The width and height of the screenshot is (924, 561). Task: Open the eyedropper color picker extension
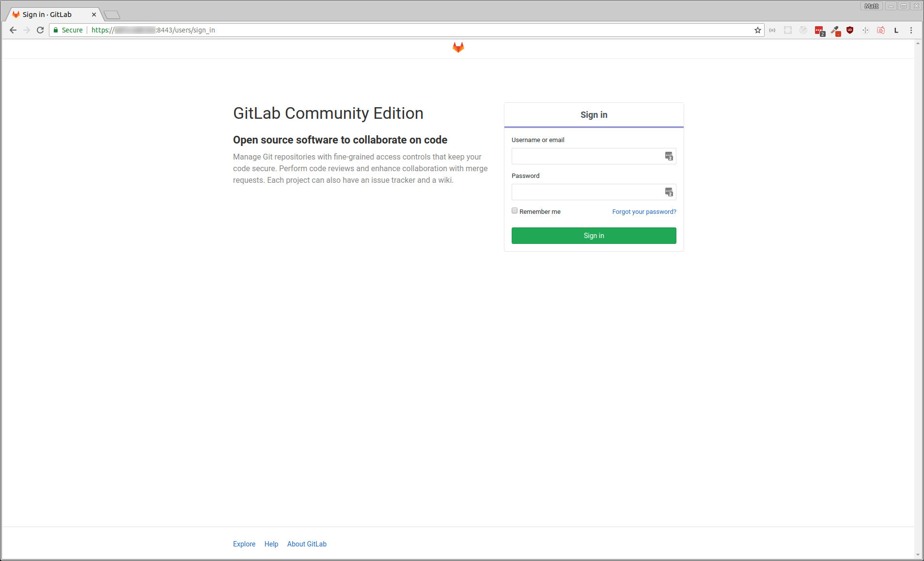point(835,31)
